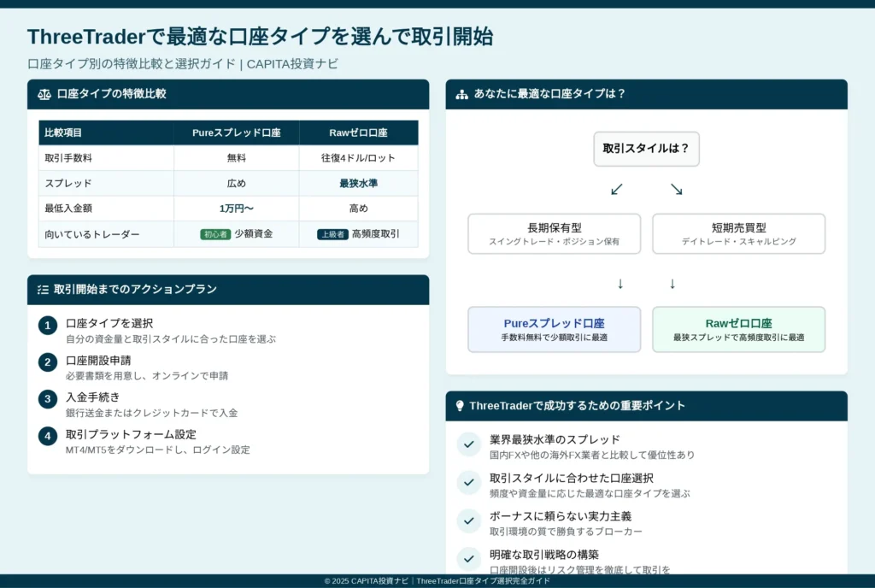
Task: Click the heading 取引スタイルに合わせた口座選択
Action: (x=572, y=478)
